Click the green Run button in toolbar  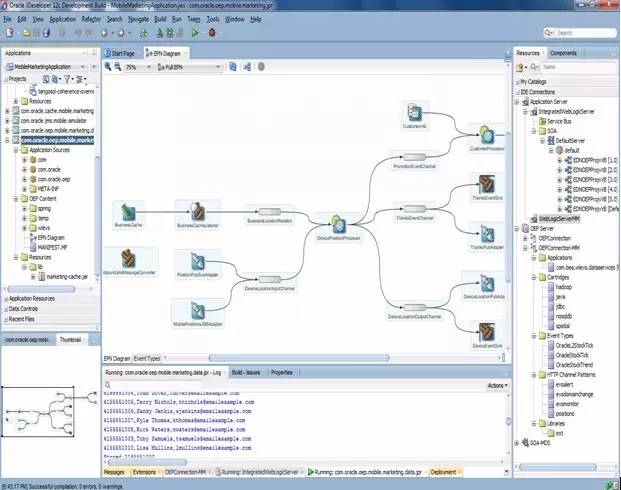(x=194, y=33)
